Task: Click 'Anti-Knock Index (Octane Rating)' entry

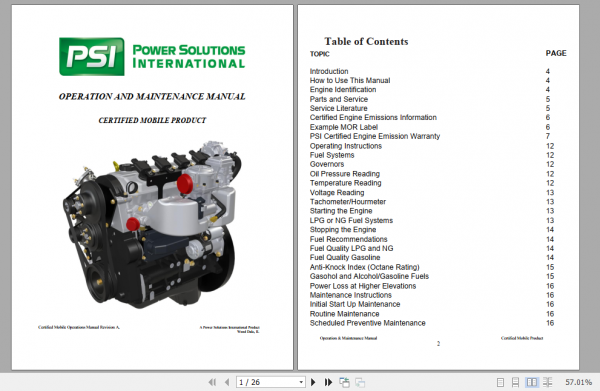Action: coord(364,267)
